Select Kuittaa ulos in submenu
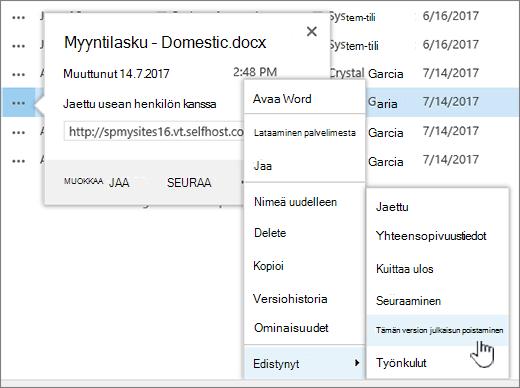The width and height of the screenshot is (520, 388). [x=437, y=269]
